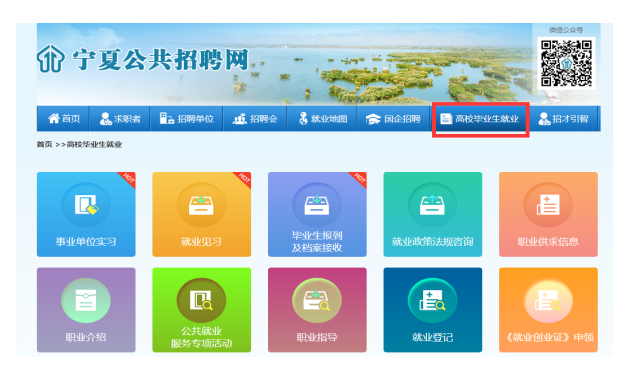Go to 首页 in navigation bar

(63, 119)
